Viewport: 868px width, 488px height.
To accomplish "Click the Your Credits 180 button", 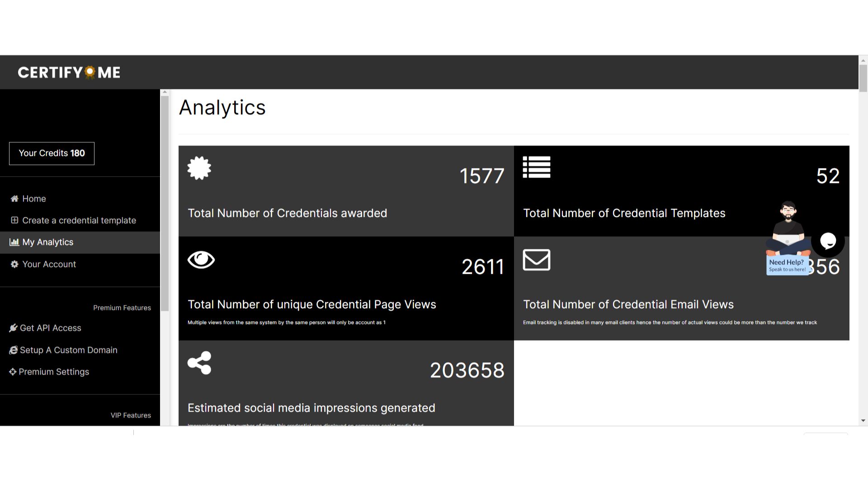I will coord(52,154).
